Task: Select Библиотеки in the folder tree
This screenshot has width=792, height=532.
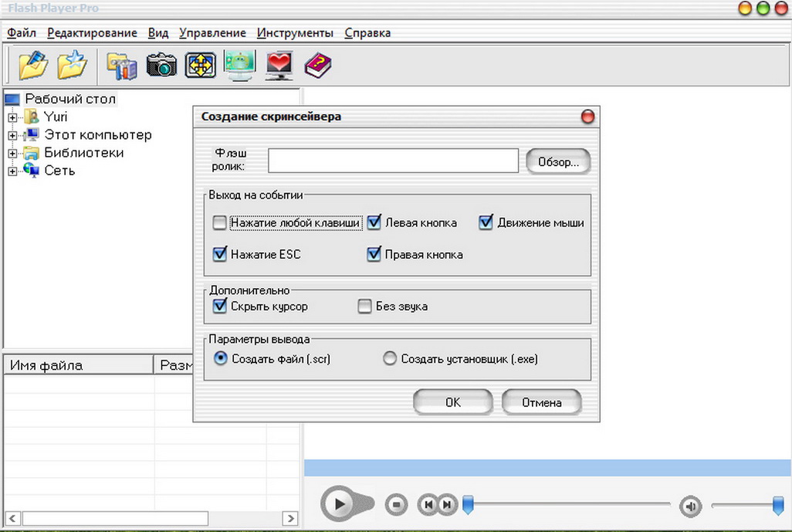Action: 84,153
